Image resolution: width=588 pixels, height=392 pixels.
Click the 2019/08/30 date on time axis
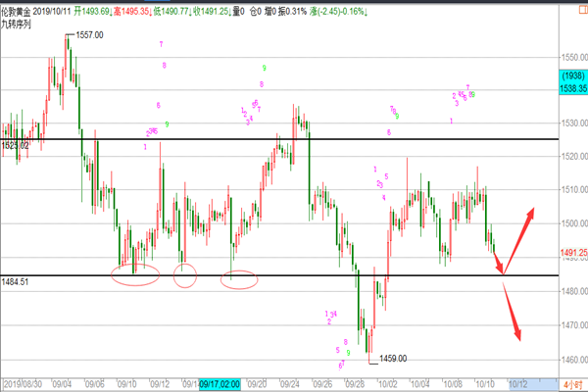(x=24, y=386)
